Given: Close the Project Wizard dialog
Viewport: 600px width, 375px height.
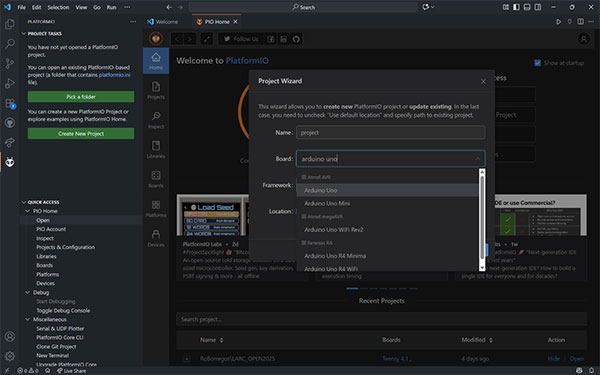Looking at the screenshot, I should coord(483,82).
